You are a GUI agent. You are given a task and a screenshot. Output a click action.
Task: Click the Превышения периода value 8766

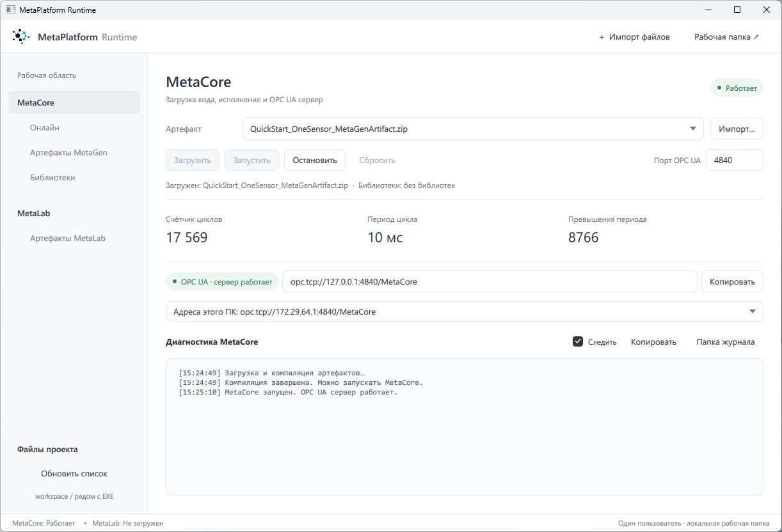click(x=584, y=237)
